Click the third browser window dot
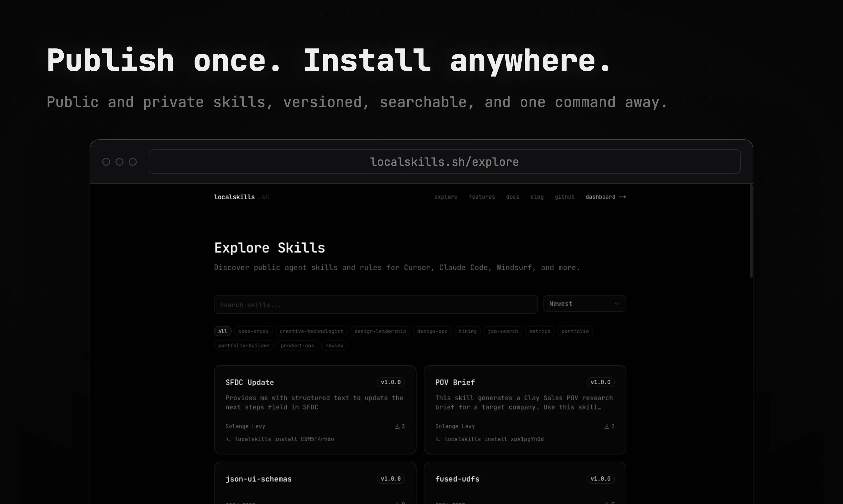The image size is (843, 504). 132,162
